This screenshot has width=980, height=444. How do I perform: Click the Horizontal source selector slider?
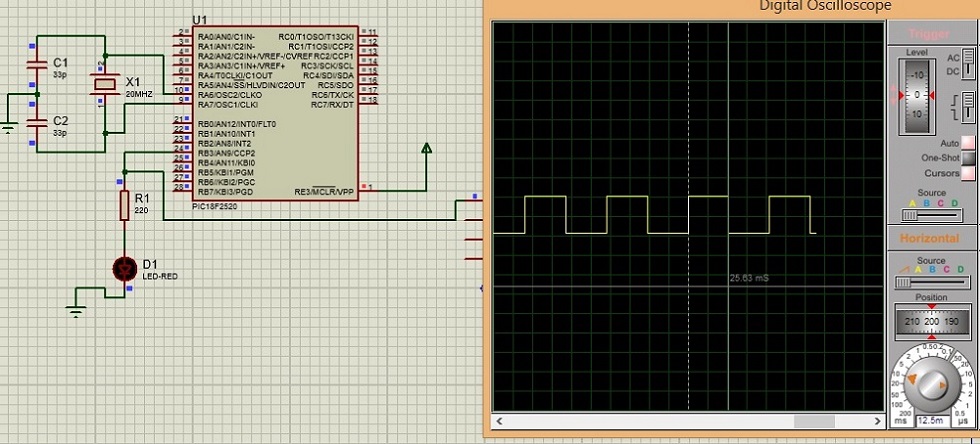pos(931,283)
